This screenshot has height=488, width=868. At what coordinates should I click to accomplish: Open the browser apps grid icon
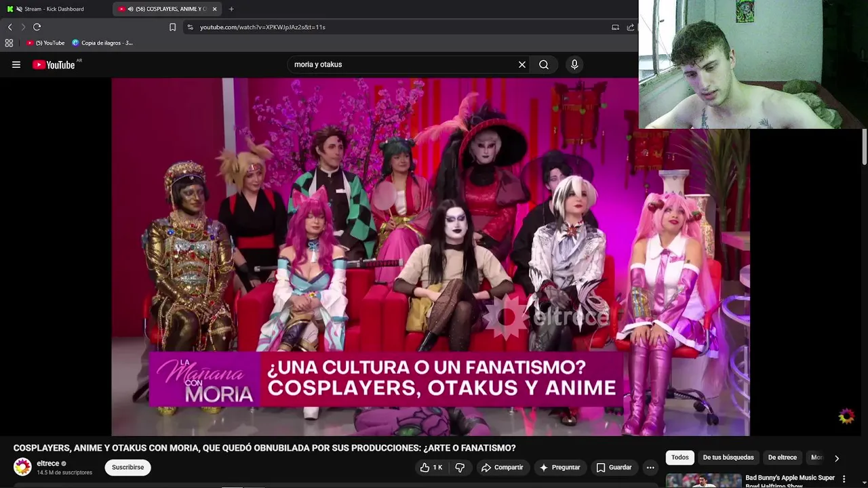pyautogui.click(x=9, y=43)
